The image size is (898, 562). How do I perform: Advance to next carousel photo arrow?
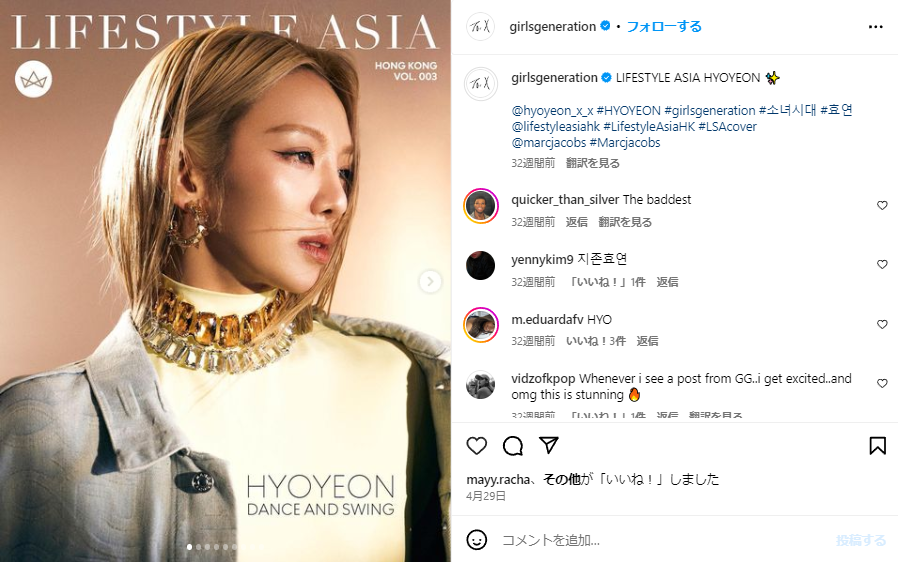pos(430,281)
